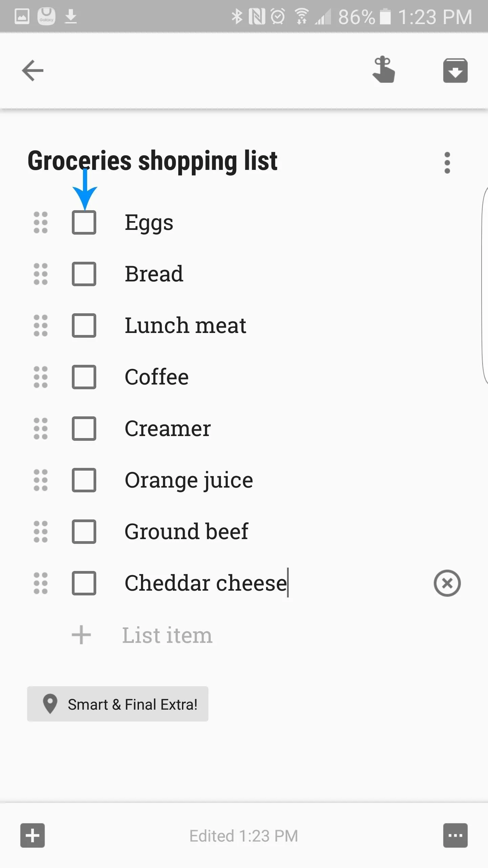Remove Cheddar cheese with the X button
Image resolution: width=488 pixels, height=868 pixels.
447,583
